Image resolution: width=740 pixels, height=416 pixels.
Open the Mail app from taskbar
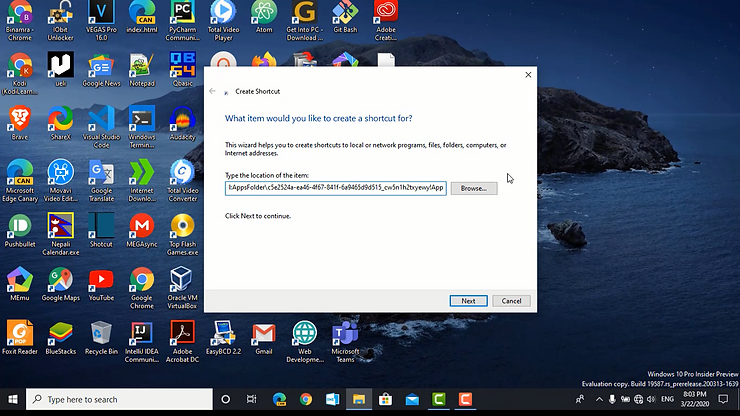[412, 399]
